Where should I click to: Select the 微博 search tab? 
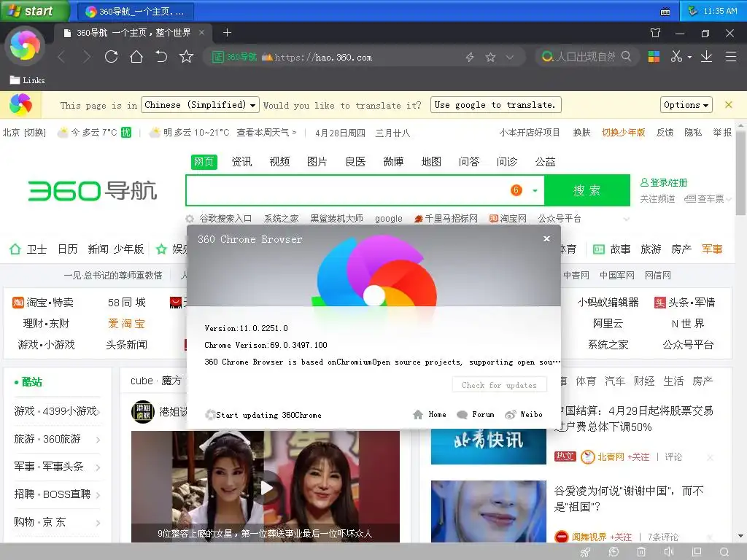pyautogui.click(x=393, y=162)
